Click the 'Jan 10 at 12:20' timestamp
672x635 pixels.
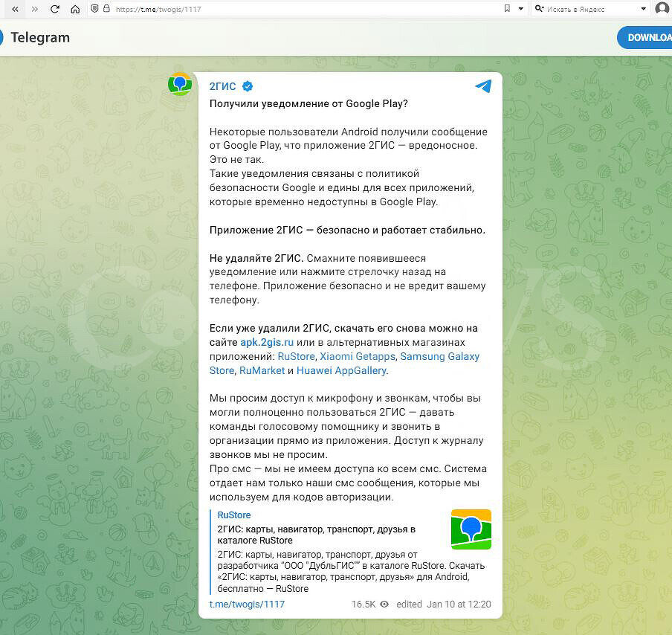click(459, 604)
